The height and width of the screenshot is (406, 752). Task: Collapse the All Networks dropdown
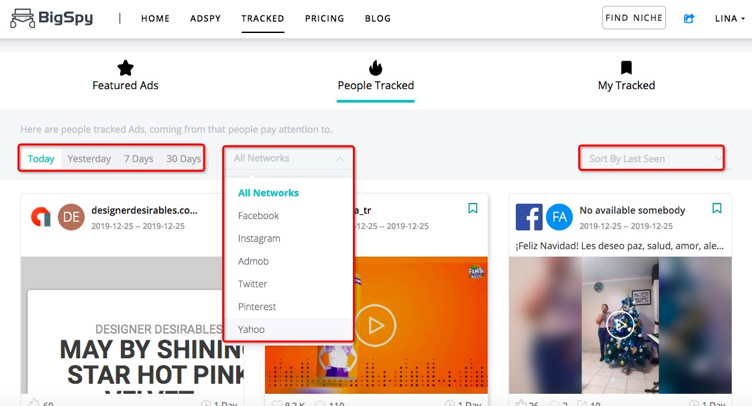click(289, 158)
